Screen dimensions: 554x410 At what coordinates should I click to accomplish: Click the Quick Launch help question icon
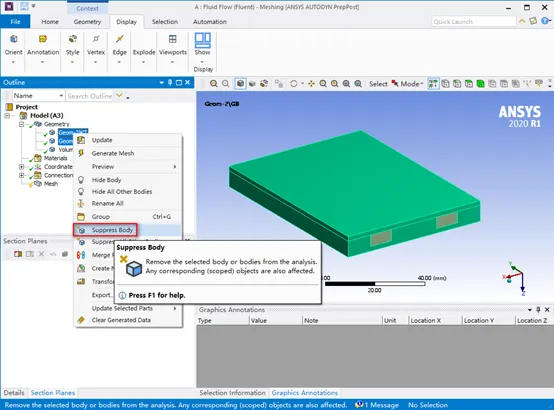tap(546, 21)
